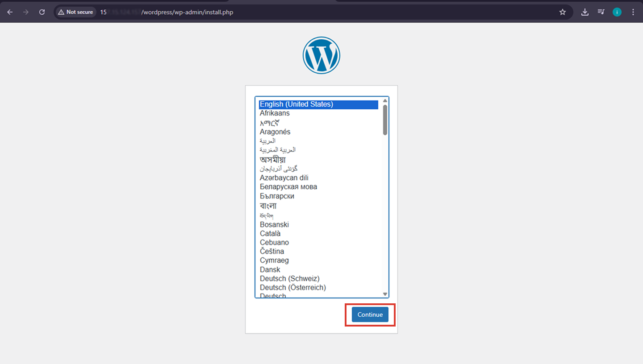This screenshot has height=364, width=643.
Task: Click the Not secure warning badge
Action: [75, 12]
